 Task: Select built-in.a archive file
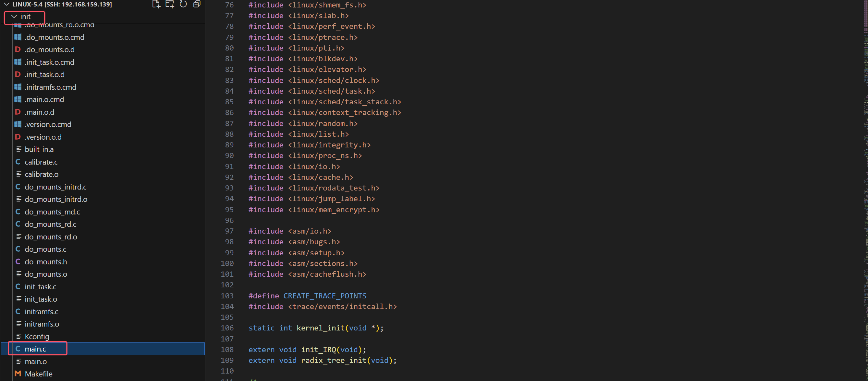39,149
